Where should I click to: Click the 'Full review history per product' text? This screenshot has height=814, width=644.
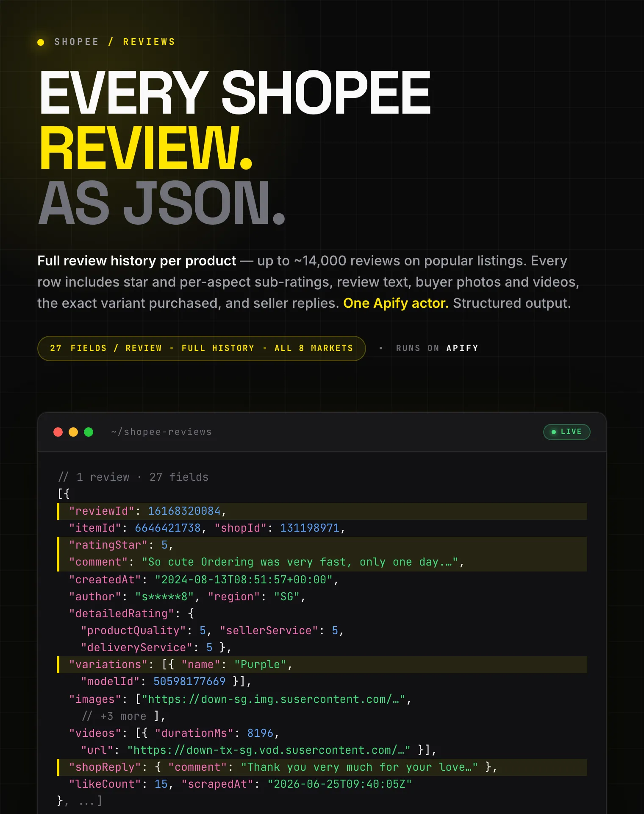[137, 261]
